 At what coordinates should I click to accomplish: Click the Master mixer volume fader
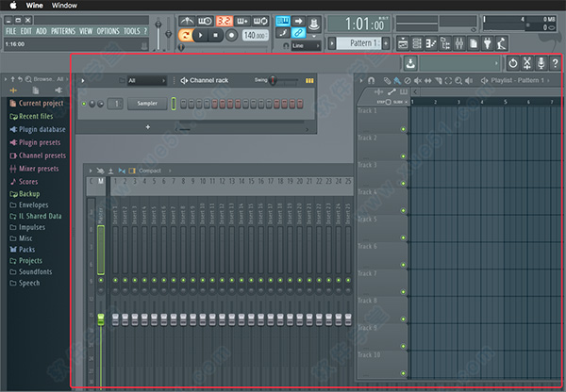click(101, 318)
